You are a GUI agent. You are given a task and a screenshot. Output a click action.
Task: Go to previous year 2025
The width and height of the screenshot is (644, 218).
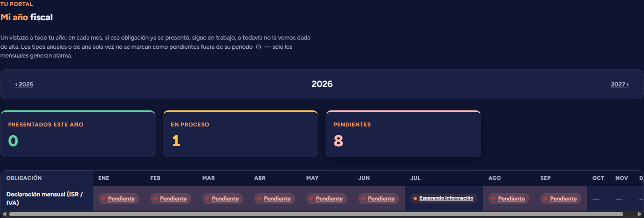[x=24, y=85]
